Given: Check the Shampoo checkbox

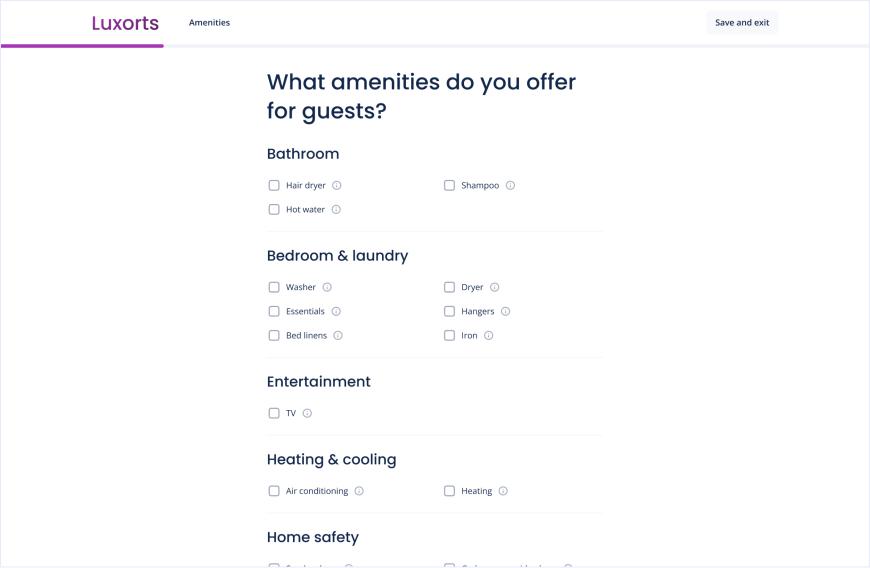Looking at the screenshot, I should pos(449,185).
